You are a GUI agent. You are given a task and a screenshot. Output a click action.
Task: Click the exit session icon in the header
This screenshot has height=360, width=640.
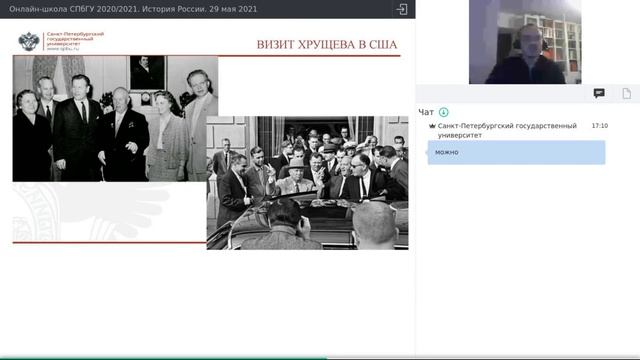point(402,9)
